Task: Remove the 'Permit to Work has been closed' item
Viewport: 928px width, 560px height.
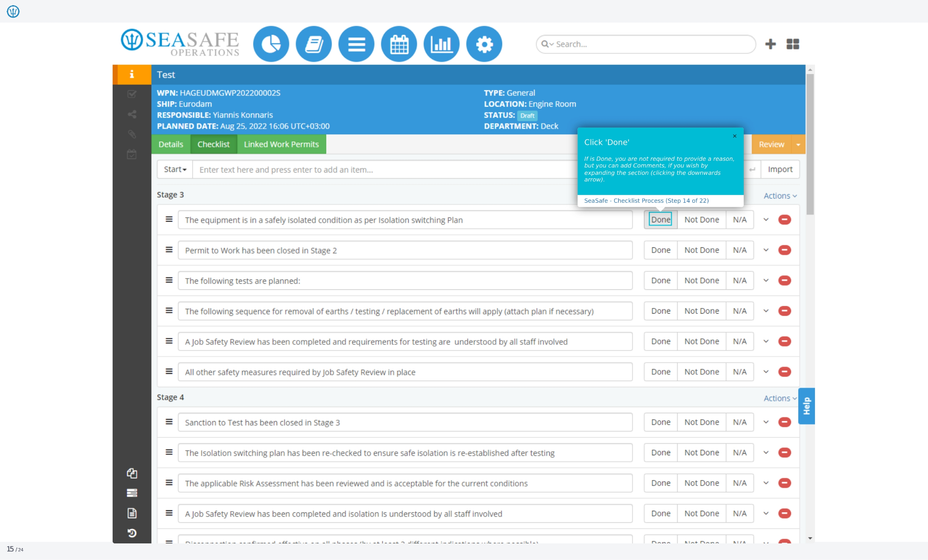Action: point(785,250)
